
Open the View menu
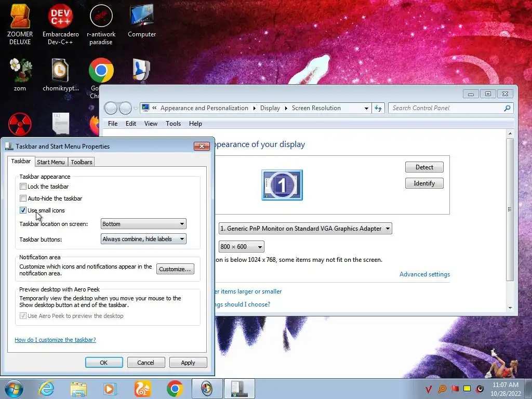[151, 124]
